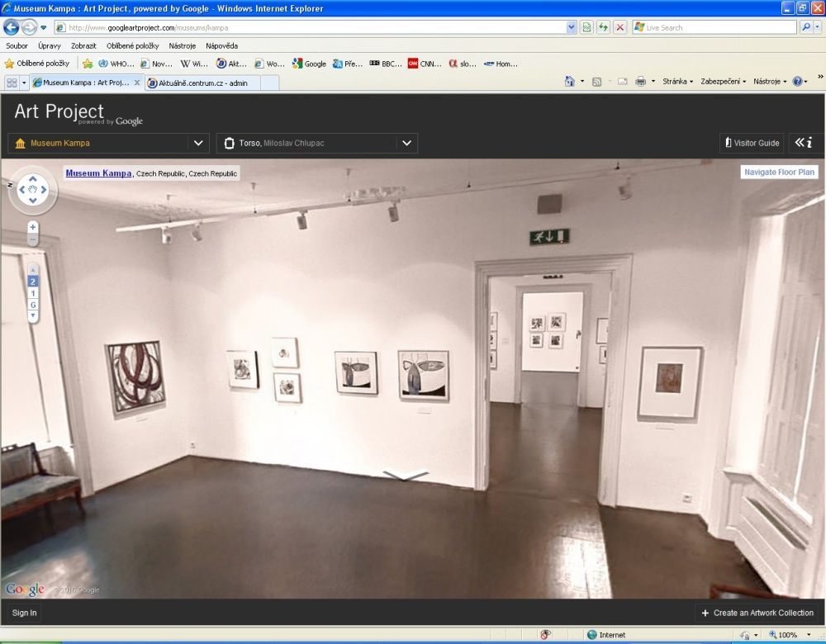Viewport: 826px width, 644px height.
Task: Open the Zabezpečení command bar dropdown
Action: point(723,81)
